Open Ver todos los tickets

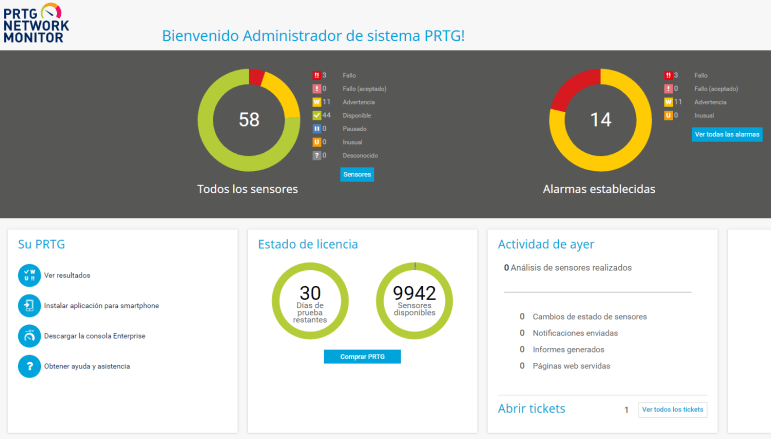coord(672,409)
